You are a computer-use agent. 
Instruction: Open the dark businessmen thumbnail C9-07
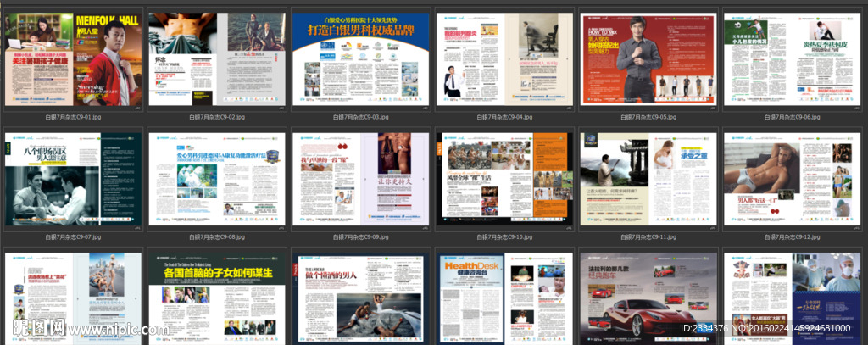click(x=73, y=180)
